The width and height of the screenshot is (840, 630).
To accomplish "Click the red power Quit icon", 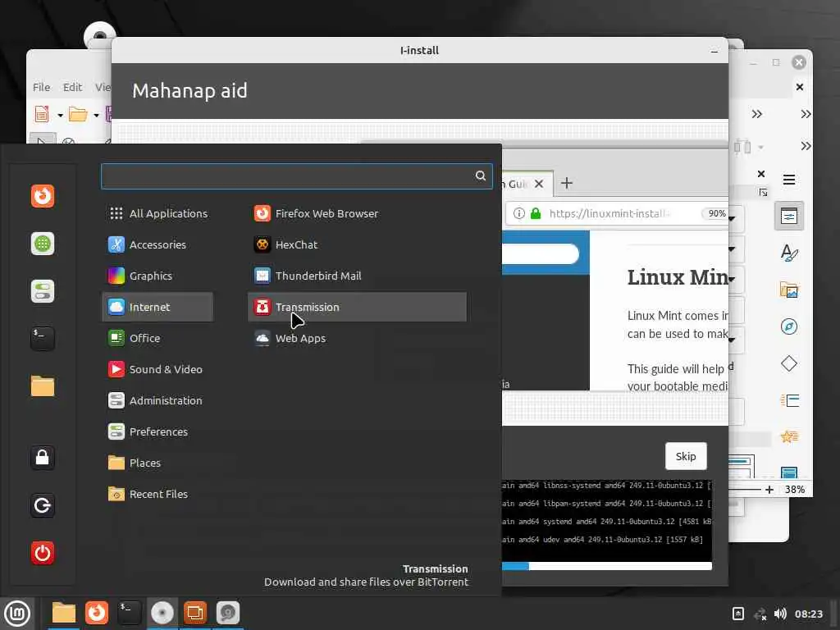I will click(x=43, y=553).
